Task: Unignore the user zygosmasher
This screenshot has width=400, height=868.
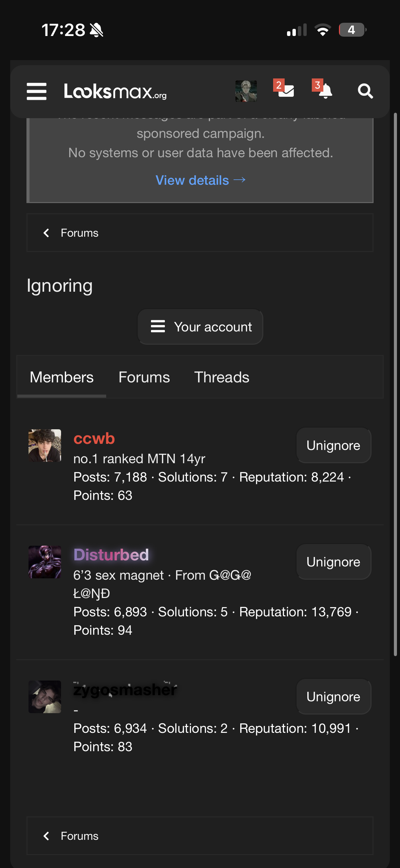Action: coord(333,697)
